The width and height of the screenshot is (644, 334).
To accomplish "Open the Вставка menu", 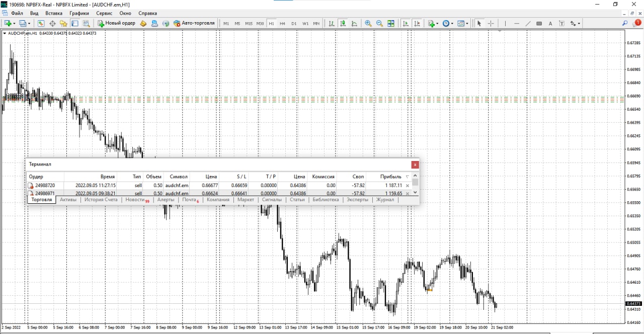I will pyautogui.click(x=54, y=13).
